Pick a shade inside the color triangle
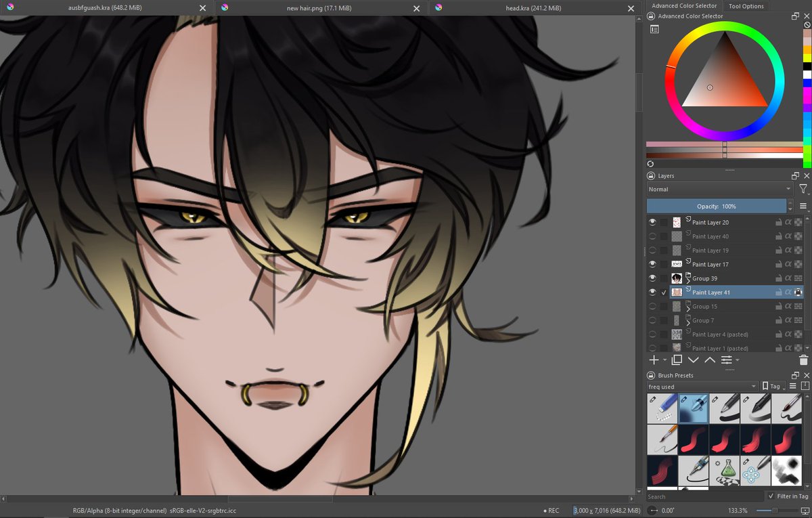 tap(724, 81)
